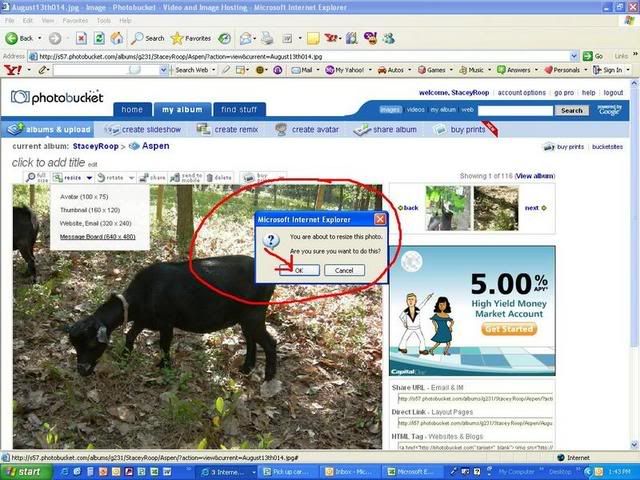Screen dimensions: 640x480
Task: Switch to the find stuff tab
Action: [x=239, y=109]
